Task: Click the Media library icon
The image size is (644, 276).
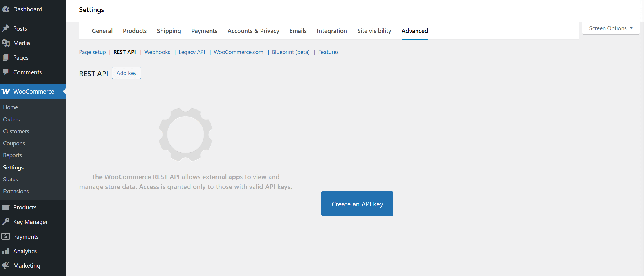Action: [x=6, y=43]
